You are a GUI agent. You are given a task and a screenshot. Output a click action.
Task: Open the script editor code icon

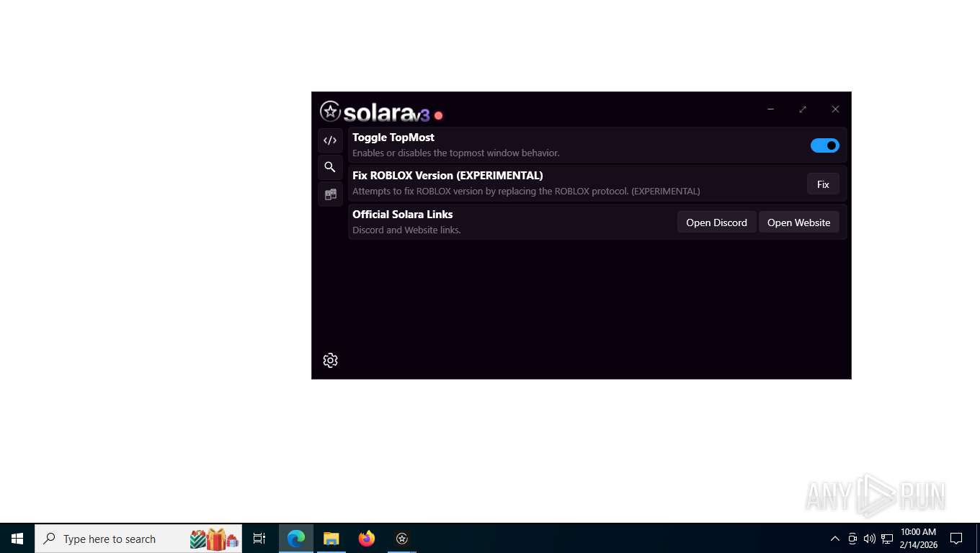coord(330,140)
